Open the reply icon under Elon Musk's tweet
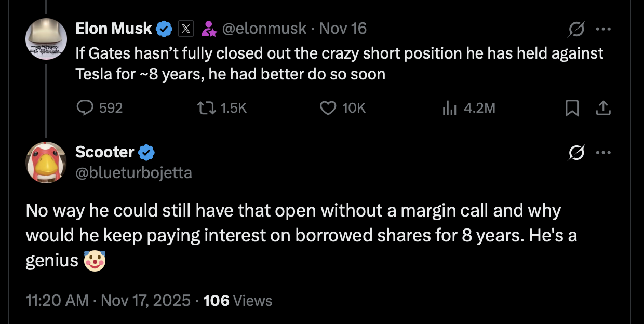 click(x=84, y=107)
